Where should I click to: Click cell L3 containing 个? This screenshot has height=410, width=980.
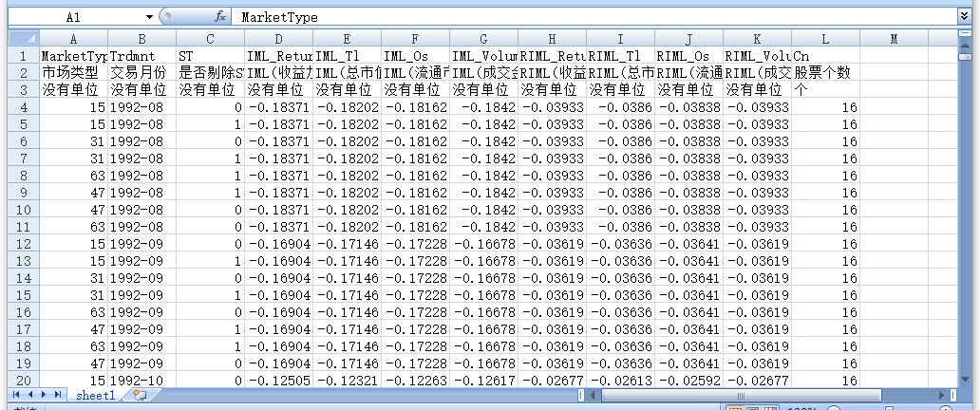pyautogui.click(x=825, y=89)
